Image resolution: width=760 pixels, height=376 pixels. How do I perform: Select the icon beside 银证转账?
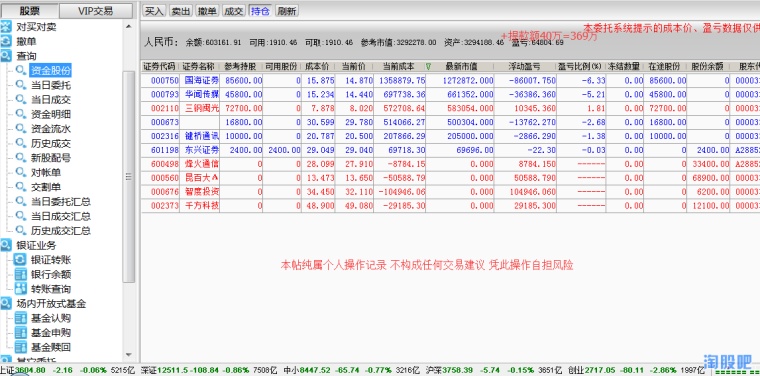click(x=20, y=260)
